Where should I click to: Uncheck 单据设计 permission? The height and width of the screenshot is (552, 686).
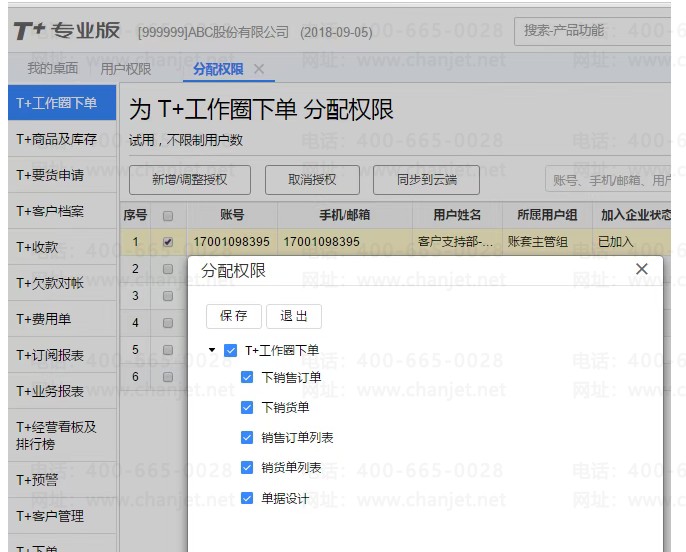coord(247,498)
